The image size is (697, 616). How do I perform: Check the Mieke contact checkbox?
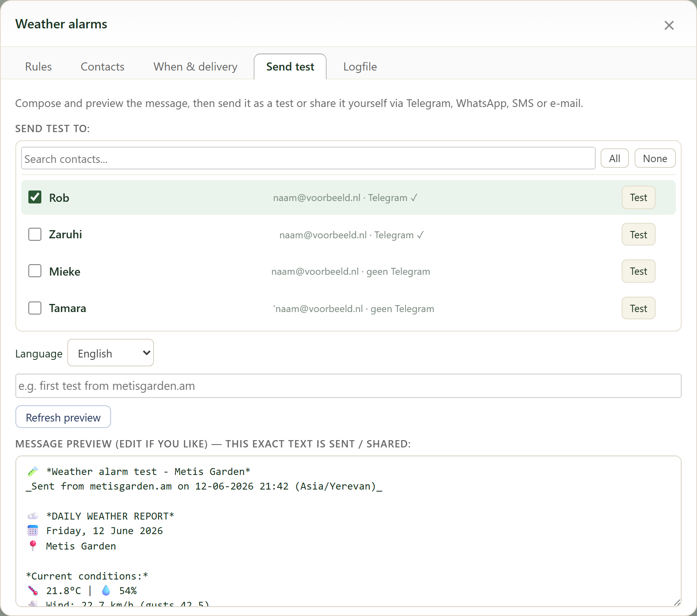tap(35, 271)
